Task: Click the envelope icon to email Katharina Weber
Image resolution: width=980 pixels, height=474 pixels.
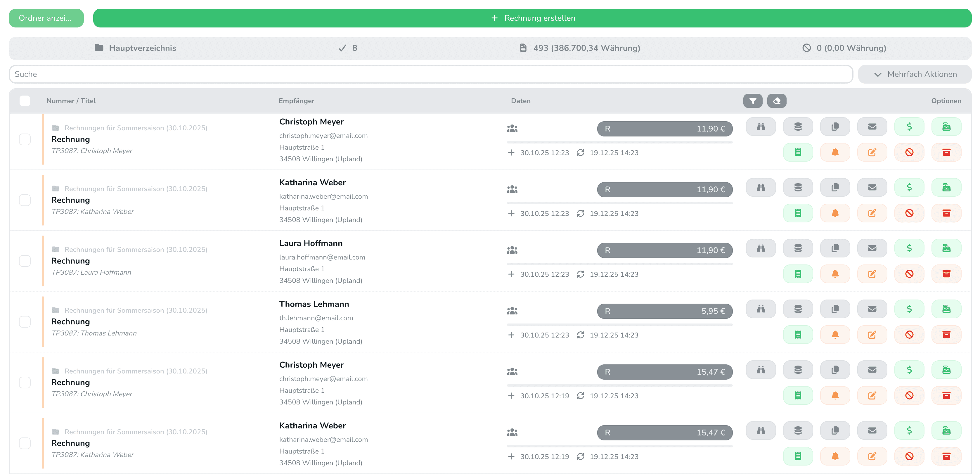Action: pyautogui.click(x=872, y=187)
